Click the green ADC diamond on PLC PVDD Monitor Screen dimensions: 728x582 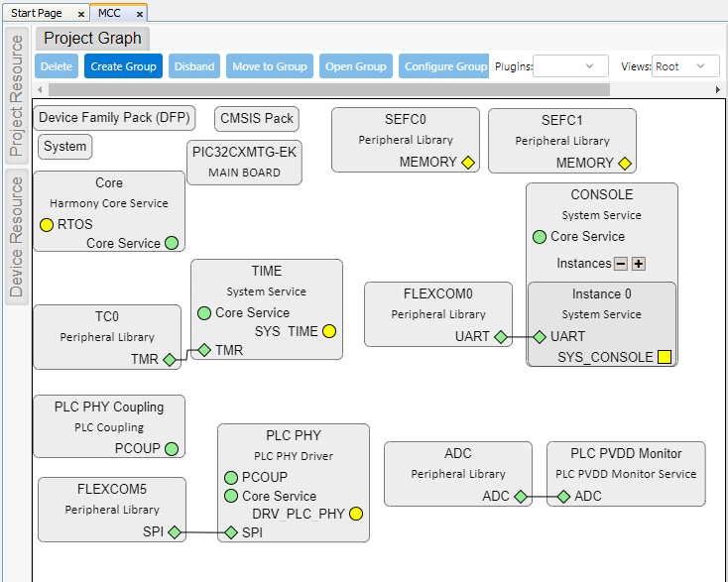(x=563, y=497)
